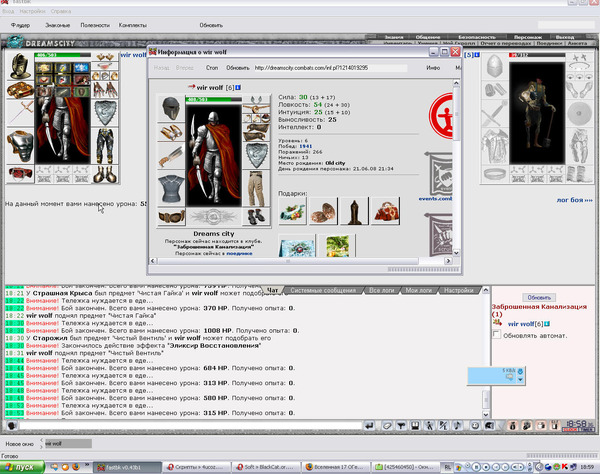Switch to the Чат tab
The height and width of the screenshot is (474, 600).
click(272, 290)
